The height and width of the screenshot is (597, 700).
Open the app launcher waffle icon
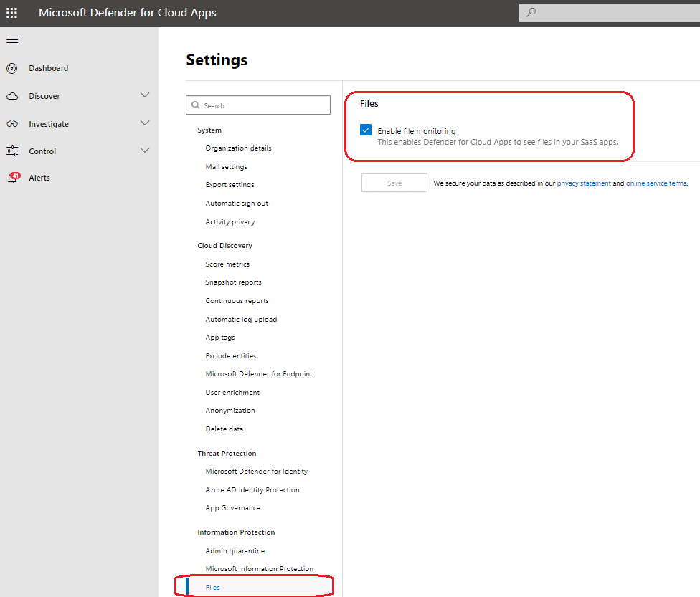click(x=12, y=13)
